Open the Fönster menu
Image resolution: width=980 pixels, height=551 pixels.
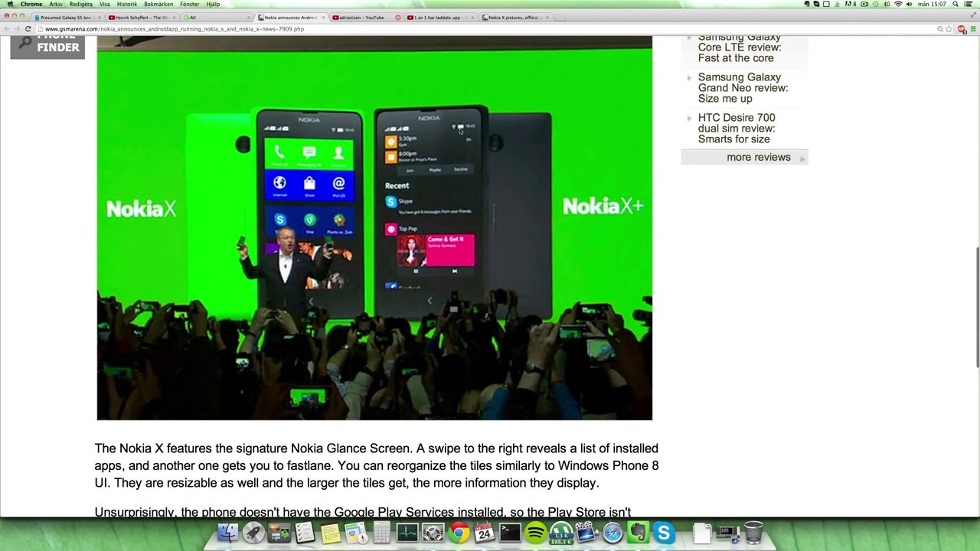coord(190,4)
